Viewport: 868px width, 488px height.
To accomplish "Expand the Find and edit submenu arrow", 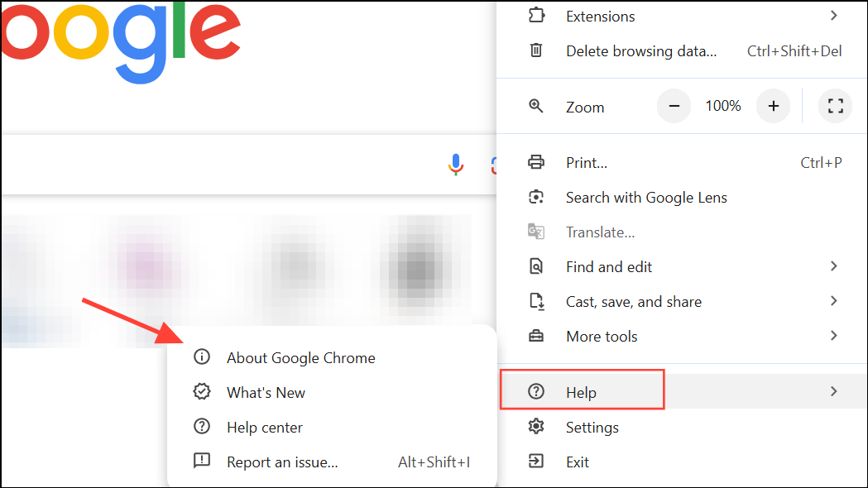I will (834, 266).
